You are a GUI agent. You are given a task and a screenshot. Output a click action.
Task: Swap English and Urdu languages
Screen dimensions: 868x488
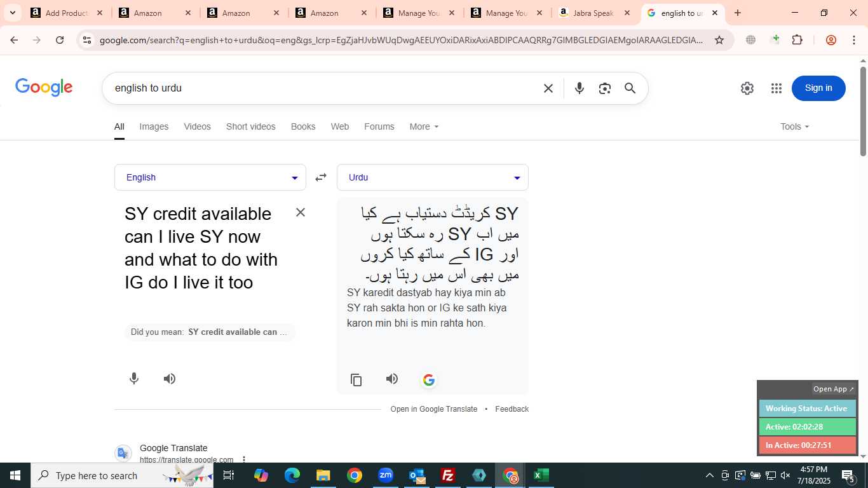pyautogui.click(x=321, y=177)
